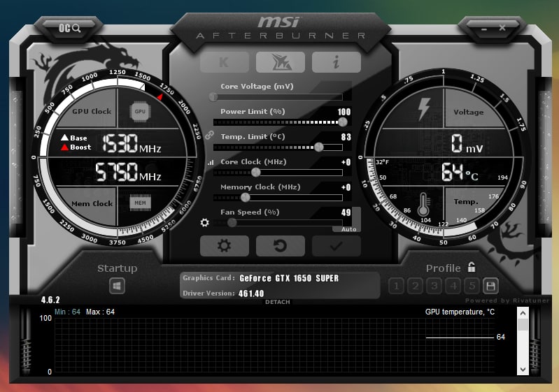Select profile slot 4
Viewport: 559px width, 392px height.
[x=453, y=286]
